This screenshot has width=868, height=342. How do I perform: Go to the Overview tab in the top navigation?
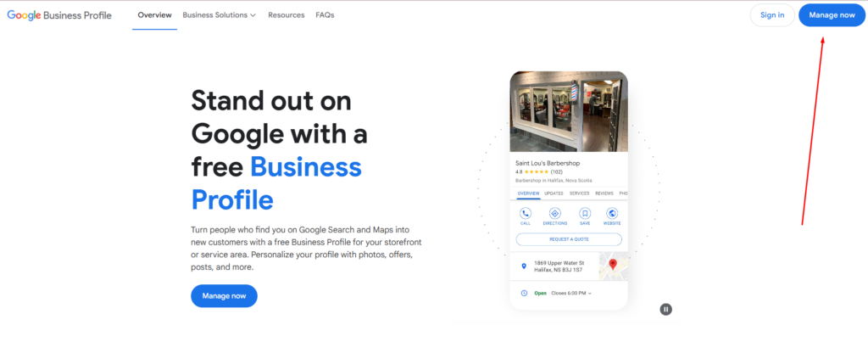click(154, 15)
